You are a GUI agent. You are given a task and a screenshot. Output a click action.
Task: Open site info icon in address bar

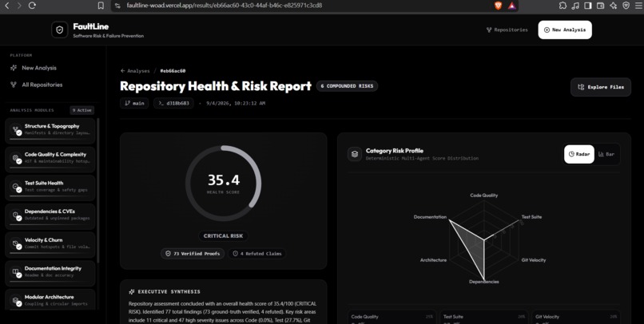pos(118,6)
